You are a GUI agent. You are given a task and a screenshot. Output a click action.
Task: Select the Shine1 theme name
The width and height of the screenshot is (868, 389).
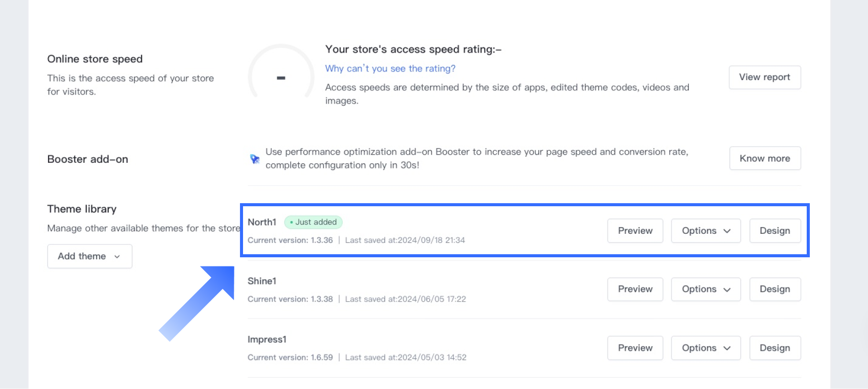click(x=262, y=281)
